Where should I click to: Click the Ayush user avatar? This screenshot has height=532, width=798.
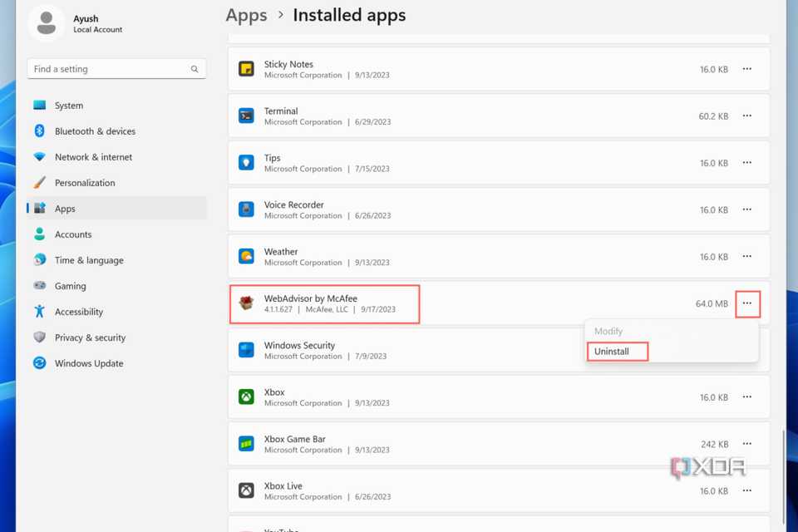pos(47,23)
